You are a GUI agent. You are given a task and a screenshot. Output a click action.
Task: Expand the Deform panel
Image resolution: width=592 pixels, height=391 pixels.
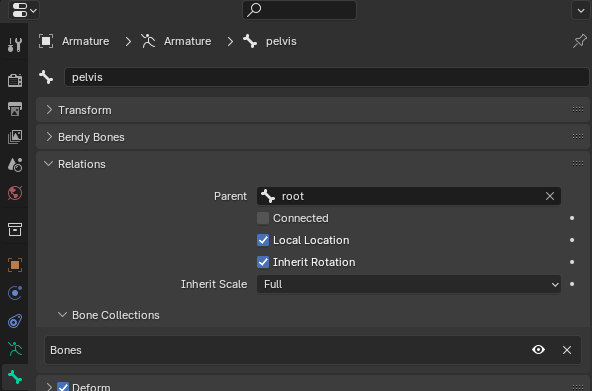49,386
